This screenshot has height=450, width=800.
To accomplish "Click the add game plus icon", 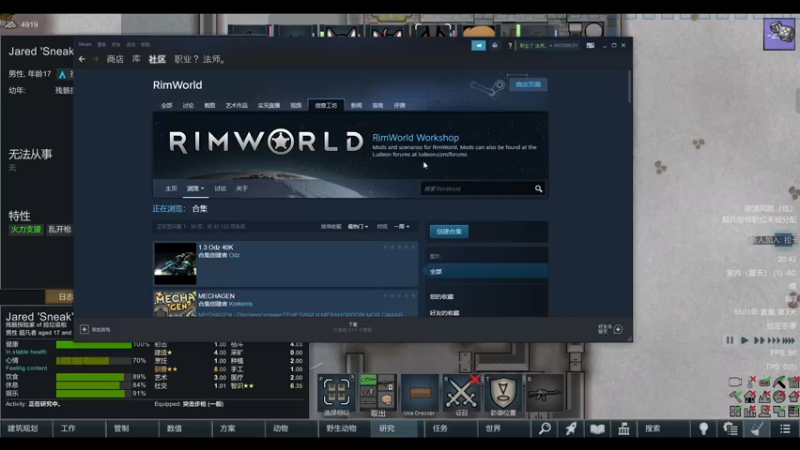I will (x=85, y=330).
